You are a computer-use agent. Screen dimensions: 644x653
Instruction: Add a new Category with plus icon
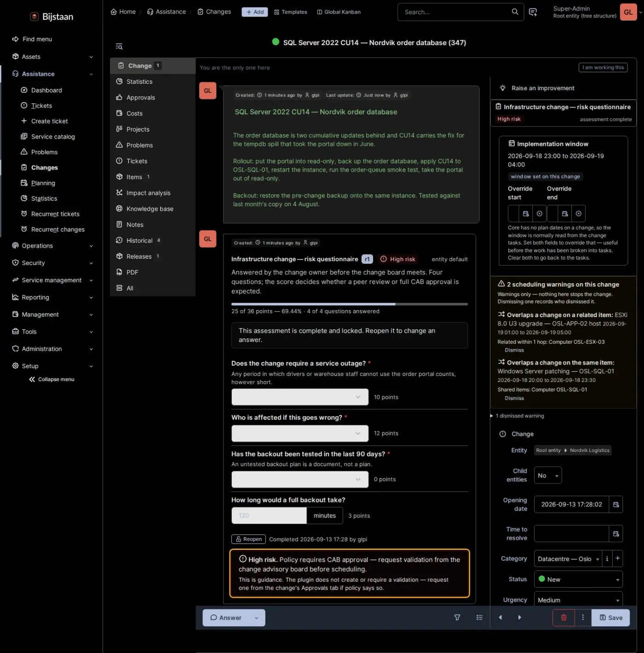click(x=618, y=559)
